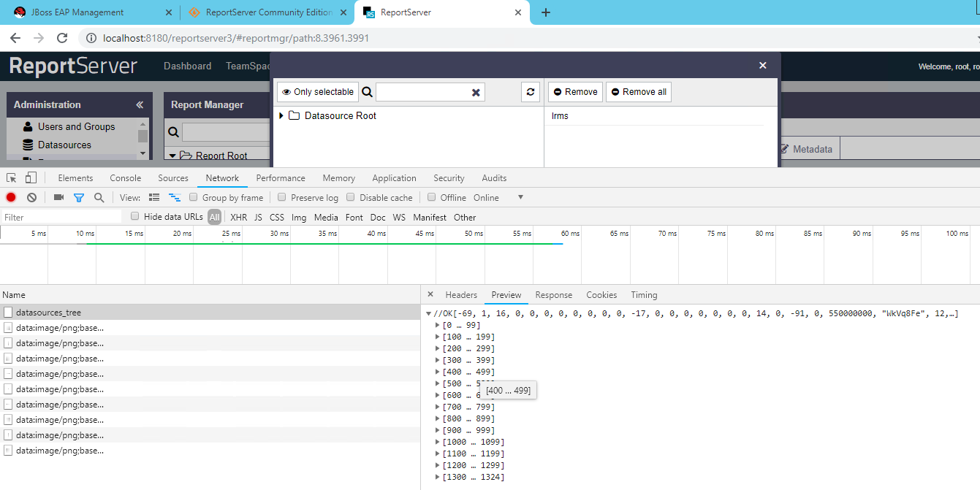
Task: Click the DevTools network search icon
Action: pos(99,197)
